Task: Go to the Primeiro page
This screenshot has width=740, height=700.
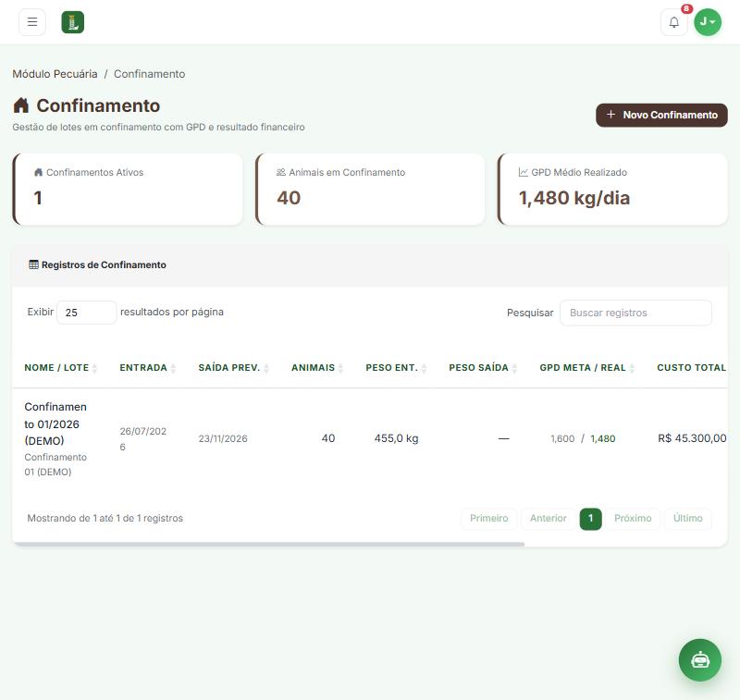Action: pos(489,519)
